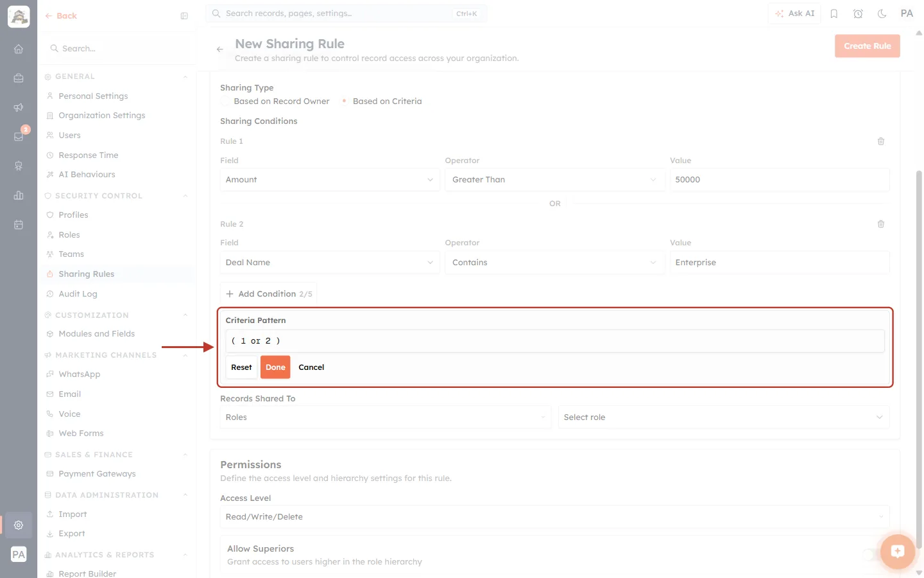Open Select role dropdown
This screenshot has width=924, height=578.
pos(724,417)
